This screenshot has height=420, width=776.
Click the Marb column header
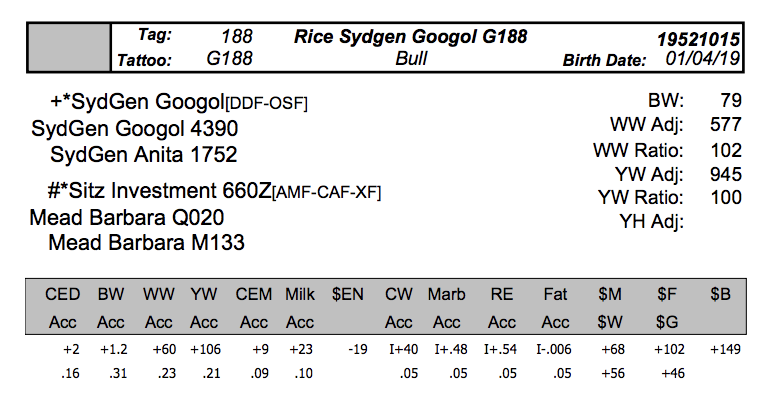(446, 295)
